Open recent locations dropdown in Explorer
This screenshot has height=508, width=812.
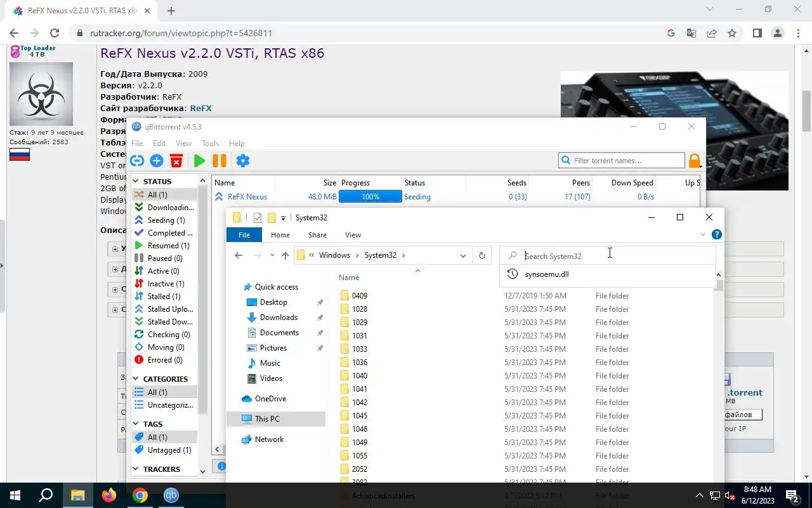(x=272, y=255)
